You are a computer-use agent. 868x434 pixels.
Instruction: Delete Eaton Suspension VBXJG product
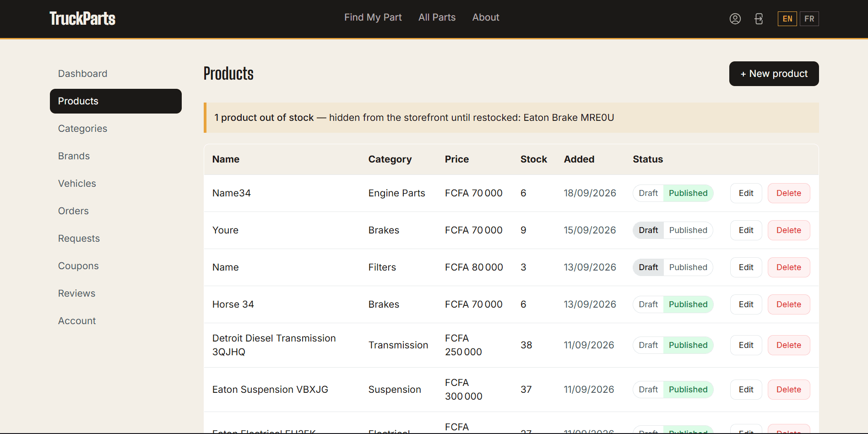788,390
